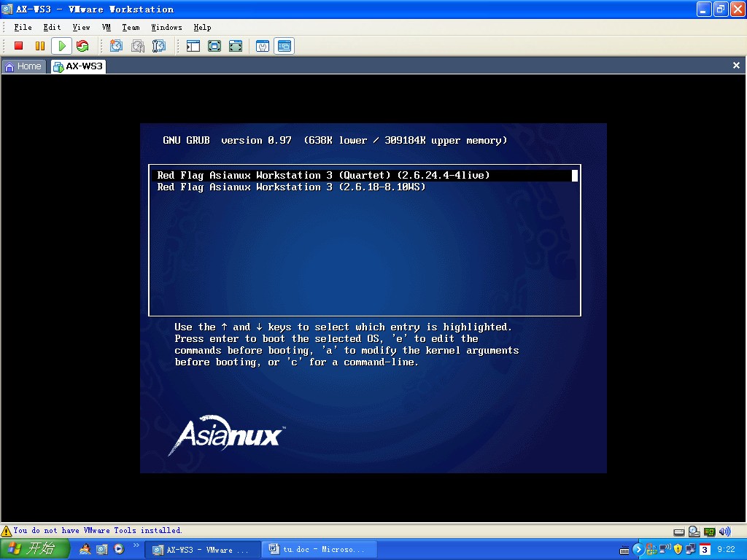This screenshot has width=747, height=560.
Task: Power on the VM with the green play icon
Action: click(61, 46)
